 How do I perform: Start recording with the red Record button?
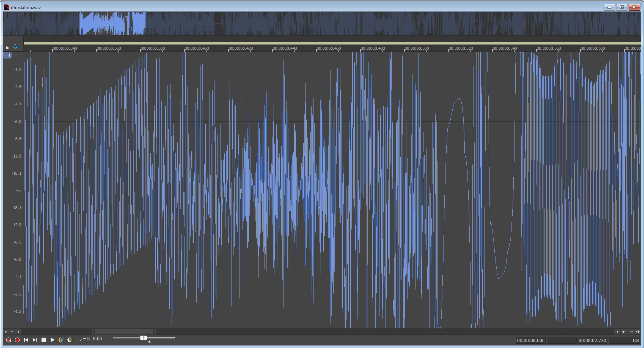pos(17,340)
